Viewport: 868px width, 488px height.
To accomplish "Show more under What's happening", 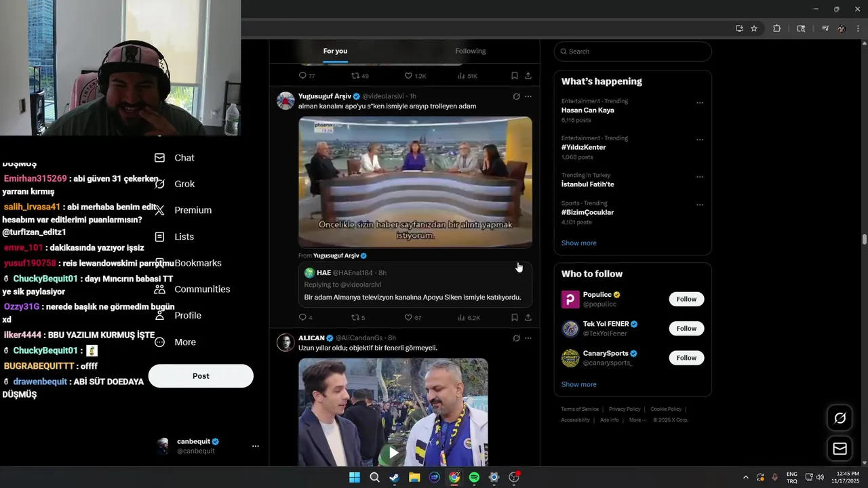I will [x=579, y=243].
